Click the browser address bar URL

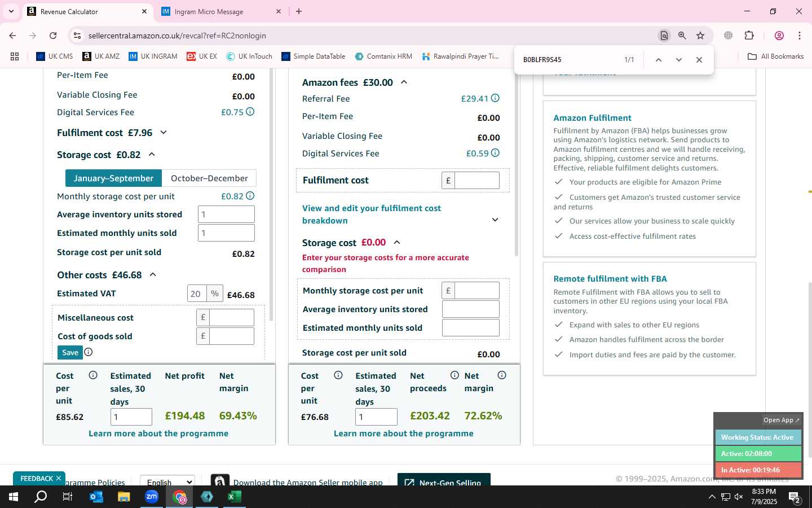point(177,36)
